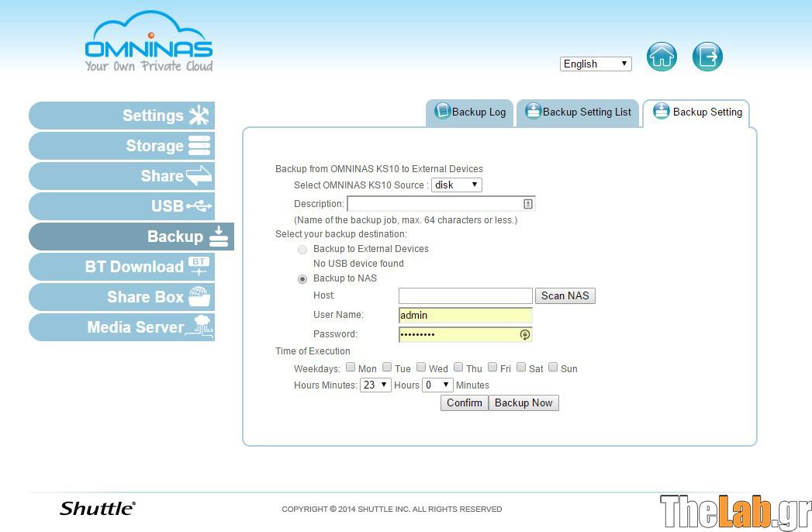
Task: Click into the Host input field
Action: click(465, 295)
